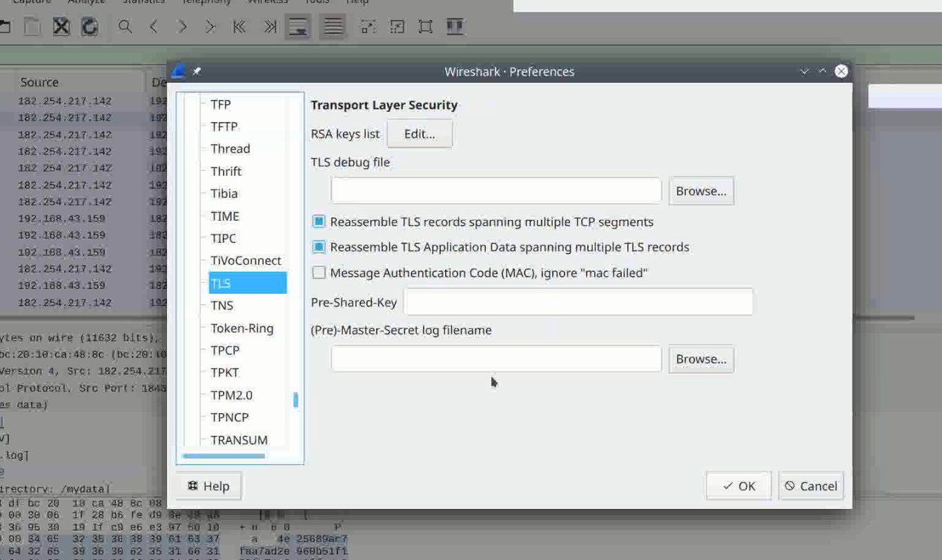Screen dimensions: 942x560
Task: Toggle Reassemble TLS Application Data checkbox
Action: (x=318, y=247)
